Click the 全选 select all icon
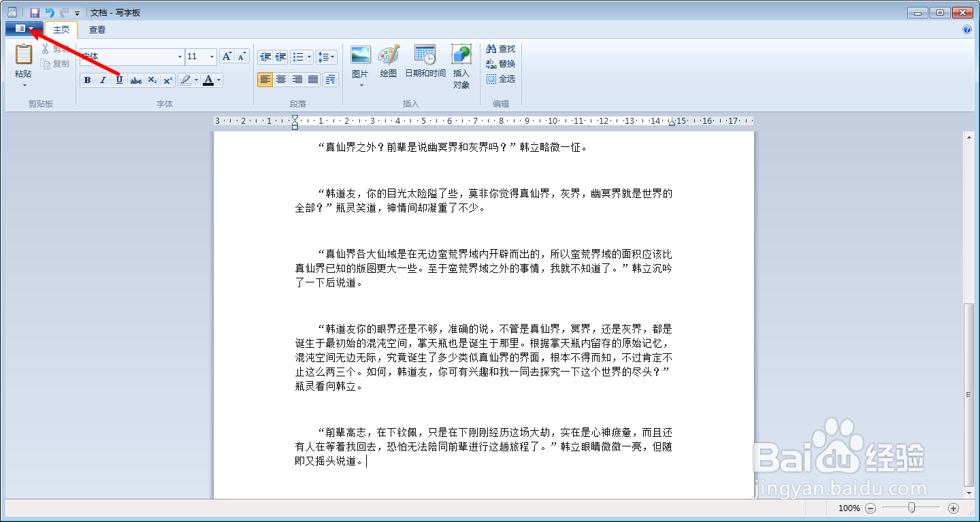 coord(491,79)
